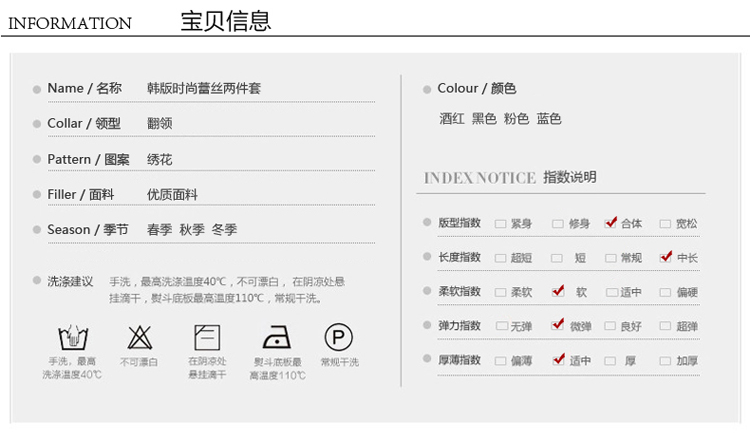The width and height of the screenshot is (750, 435).
Task: Select the 酒红 colour option
Action: click(x=452, y=119)
